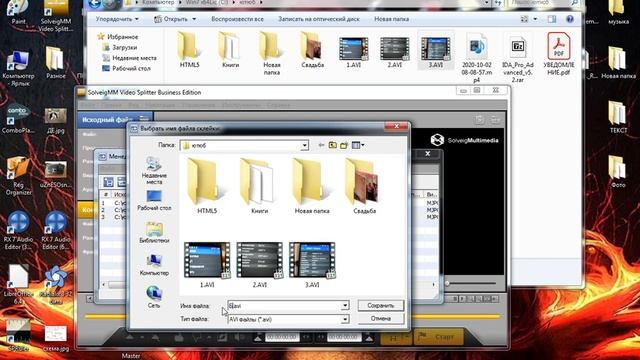Click the Старт button in Video Splitter
This screenshot has width=640, height=360.
pos(438,337)
